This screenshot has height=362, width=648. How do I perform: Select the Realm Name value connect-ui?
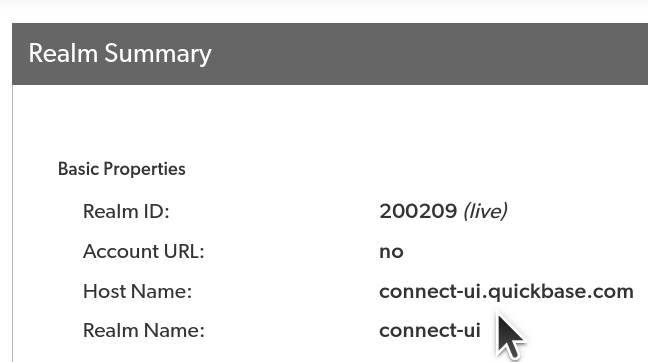click(430, 331)
